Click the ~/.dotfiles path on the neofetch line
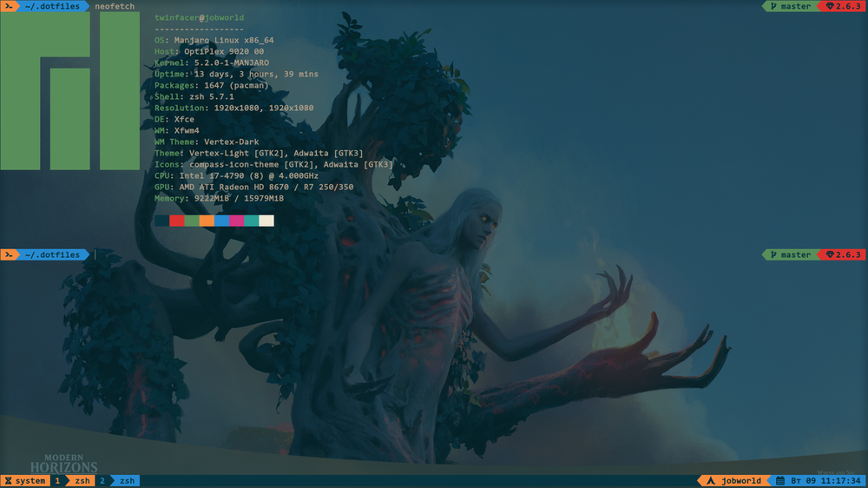Viewport: 868px width, 488px height. click(x=52, y=6)
